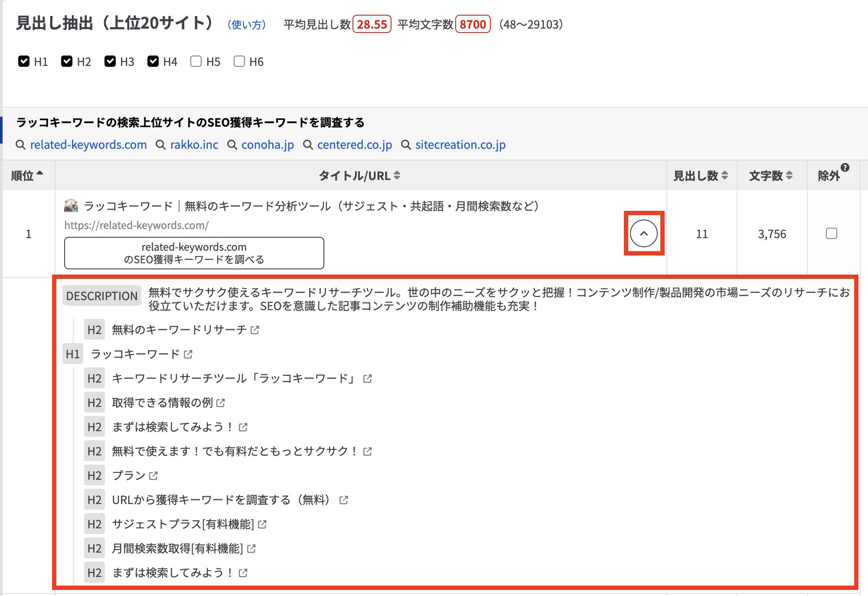Click the 除外 column header

click(829, 176)
